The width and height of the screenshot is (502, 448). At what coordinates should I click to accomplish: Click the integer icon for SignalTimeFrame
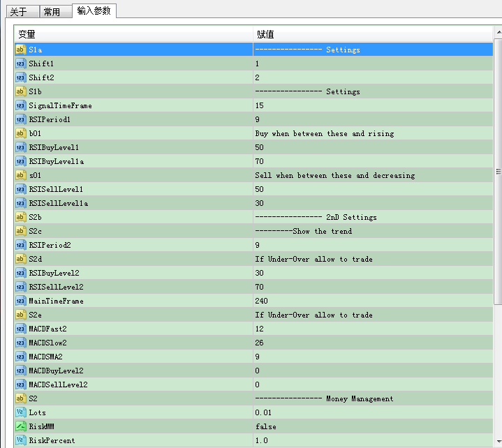point(20,105)
